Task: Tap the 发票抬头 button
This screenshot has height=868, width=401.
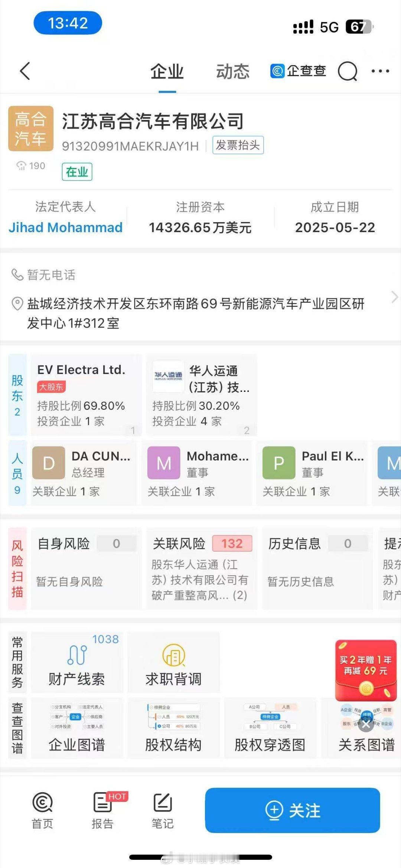Action: (x=238, y=145)
